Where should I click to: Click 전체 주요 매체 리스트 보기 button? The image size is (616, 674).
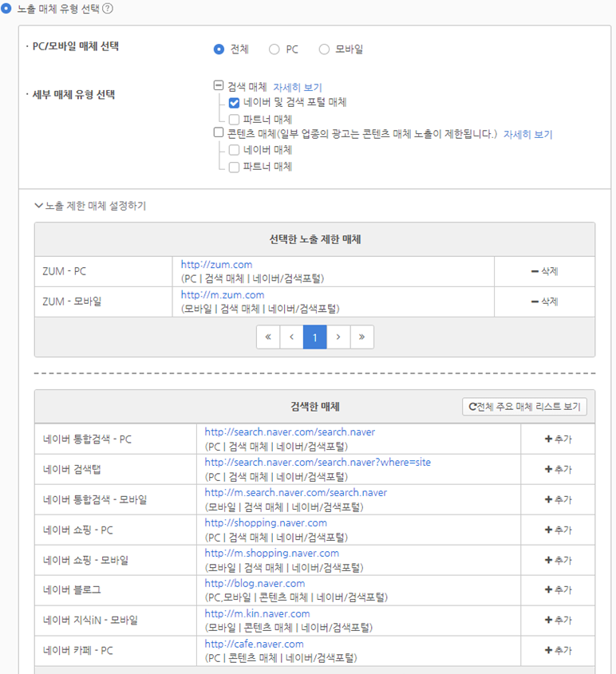tap(524, 407)
